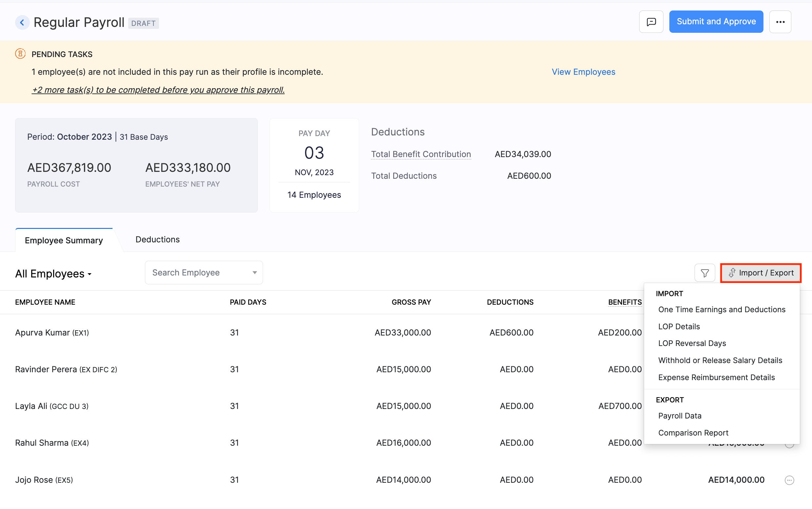Screen dimensions: 812x509
Task: Click the back arrow next to Regular Payroll
Action: pyautogui.click(x=22, y=22)
